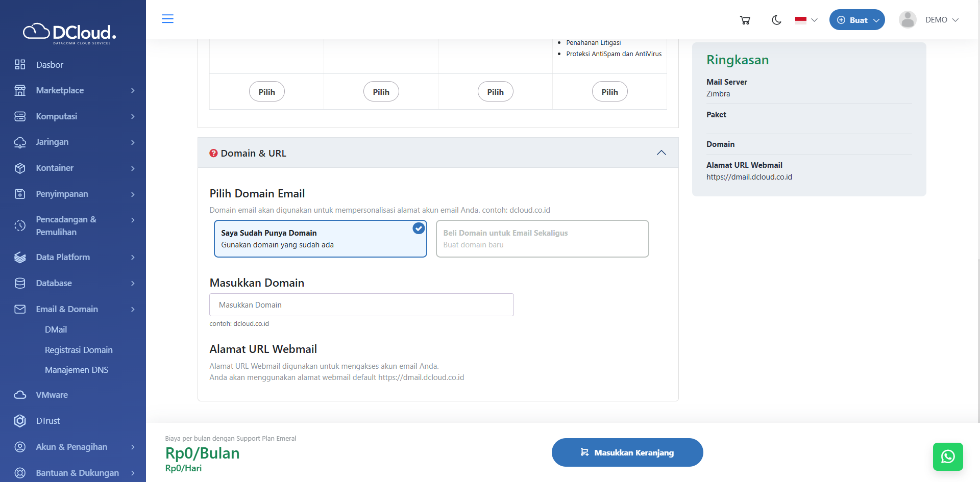Viewport: 980px width, 482px height.
Task: Click the DEMO user avatar
Action: pos(907,20)
